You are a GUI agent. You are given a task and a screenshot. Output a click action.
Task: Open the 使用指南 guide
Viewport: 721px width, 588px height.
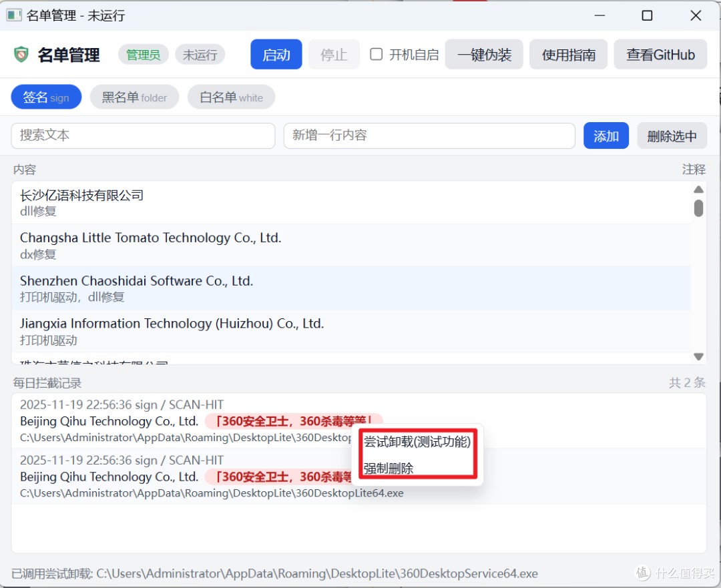click(568, 55)
